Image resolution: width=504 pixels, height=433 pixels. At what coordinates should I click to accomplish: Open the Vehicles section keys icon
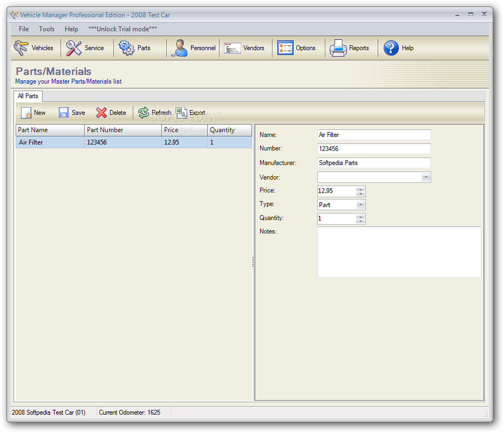(x=21, y=48)
